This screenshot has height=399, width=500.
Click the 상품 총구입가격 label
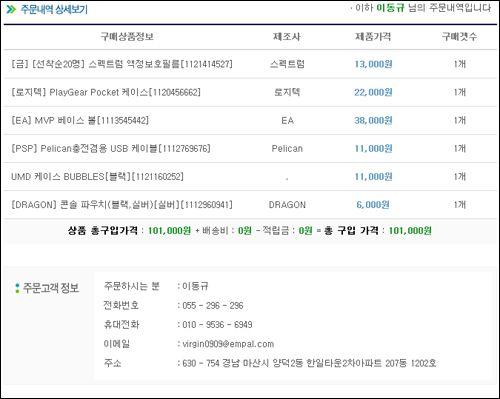click(x=103, y=230)
